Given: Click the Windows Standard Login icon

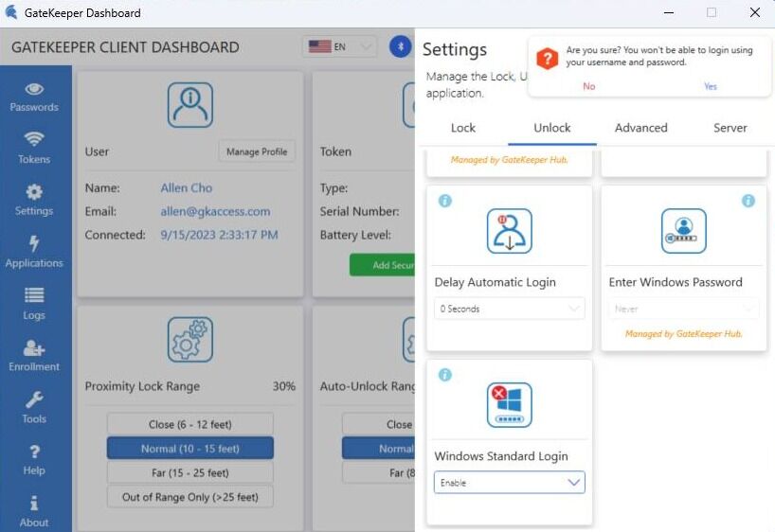Looking at the screenshot, I should pyautogui.click(x=510, y=405).
